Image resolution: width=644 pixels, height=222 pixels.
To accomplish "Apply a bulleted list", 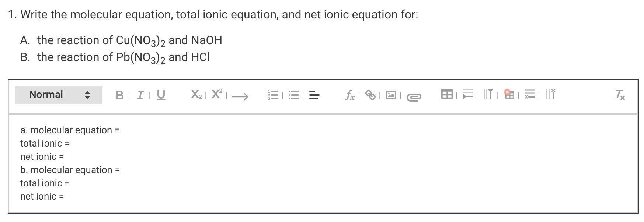I will coord(293,95).
